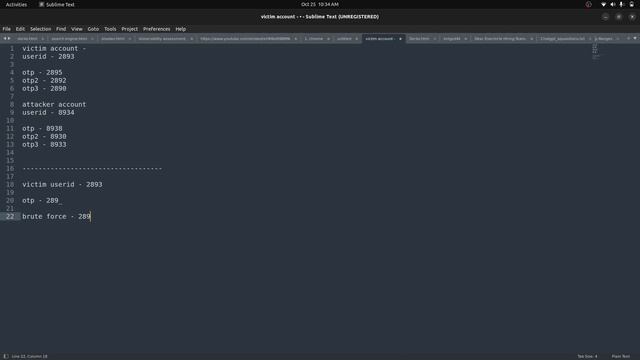The height and width of the screenshot is (360, 640).
Task: Click the line 'otp3 - 2890'
Action: pos(44,89)
